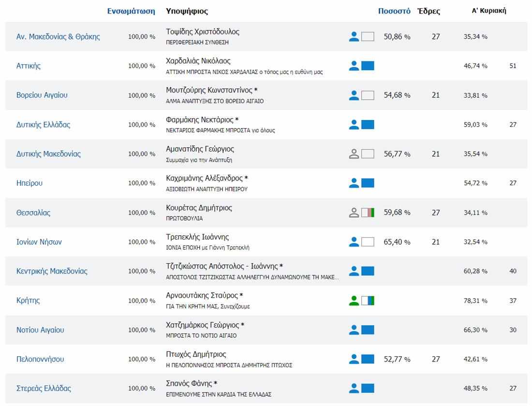Click the blue party swatch for Κεντρικής Μακεδονίας
The image size is (532, 406).
pos(368,271)
